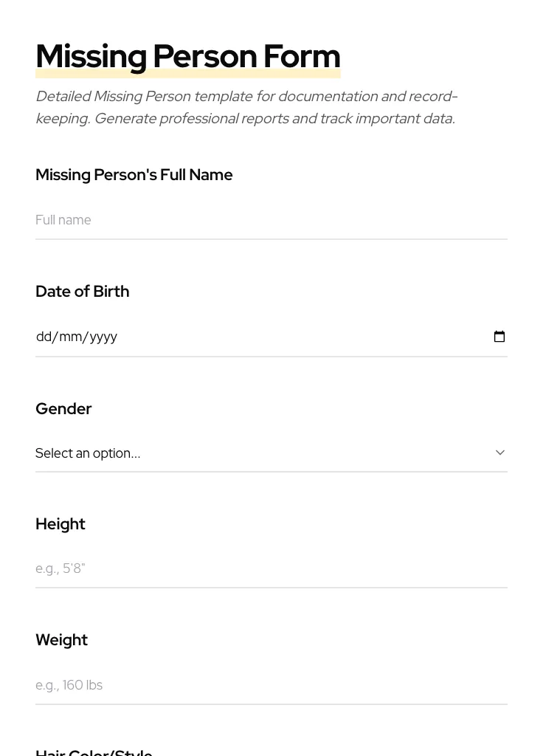
Task: Click the dropdown arrow next to Select an option
Action: (x=499, y=453)
